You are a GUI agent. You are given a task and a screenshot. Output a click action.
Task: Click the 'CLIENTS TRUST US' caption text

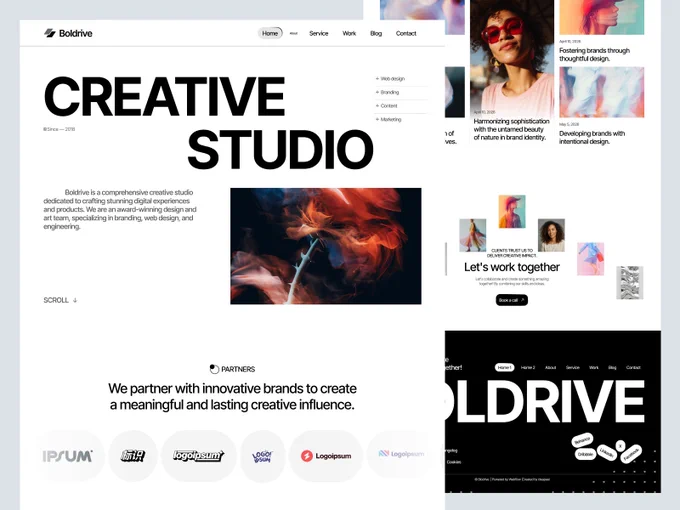[x=512, y=253]
